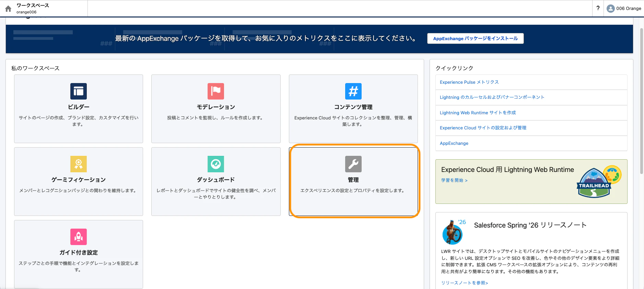The image size is (644, 289).
Task: Click the コンテンツ管理 hashtag icon
Action: click(x=353, y=91)
